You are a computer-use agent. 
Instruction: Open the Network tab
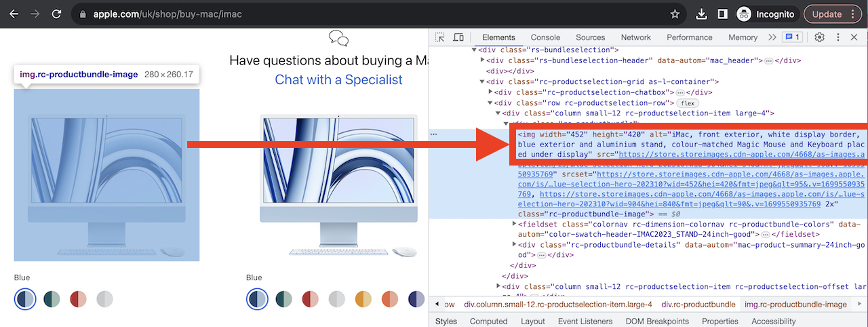click(x=635, y=37)
